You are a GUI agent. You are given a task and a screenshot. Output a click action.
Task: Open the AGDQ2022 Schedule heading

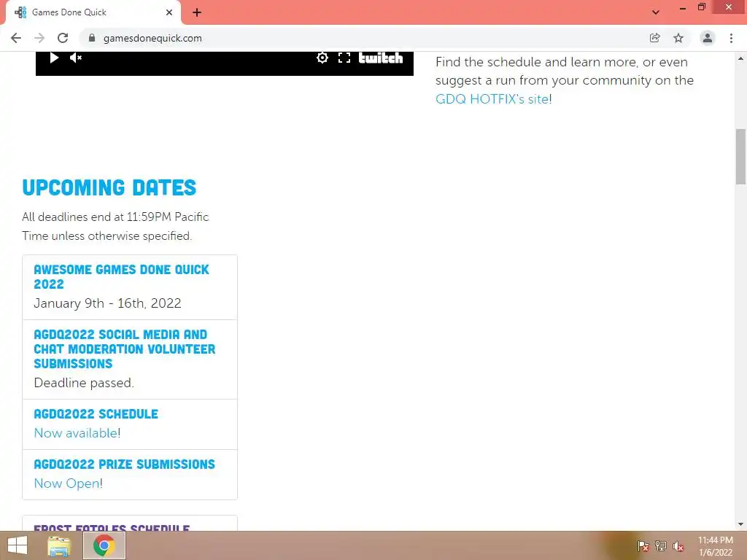[96, 414]
